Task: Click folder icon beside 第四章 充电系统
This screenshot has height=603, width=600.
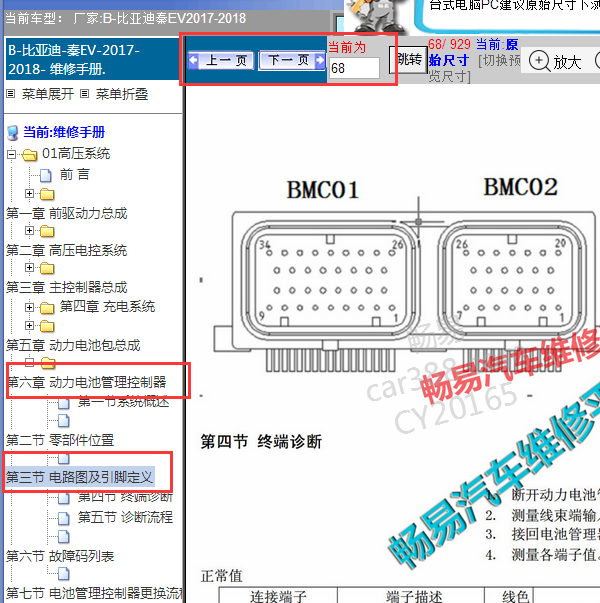Action: (x=47, y=308)
